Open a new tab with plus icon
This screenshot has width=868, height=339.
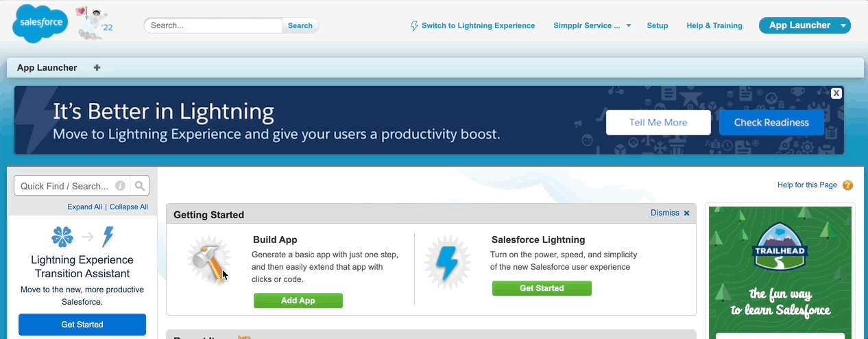click(x=97, y=67)
